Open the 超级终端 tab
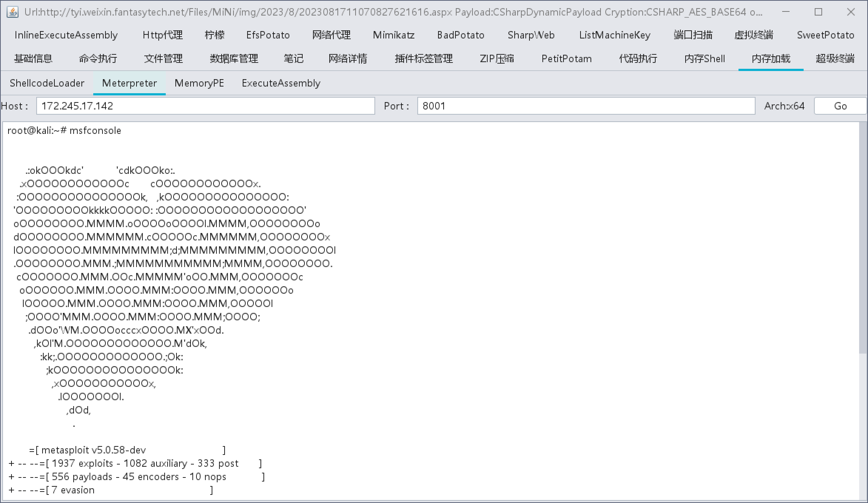This screenshot has height=503, width=868. click(x=835, y=59)
